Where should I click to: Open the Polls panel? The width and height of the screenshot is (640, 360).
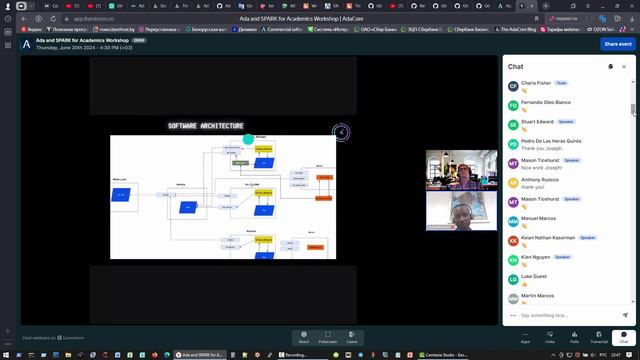pos(574,338)
